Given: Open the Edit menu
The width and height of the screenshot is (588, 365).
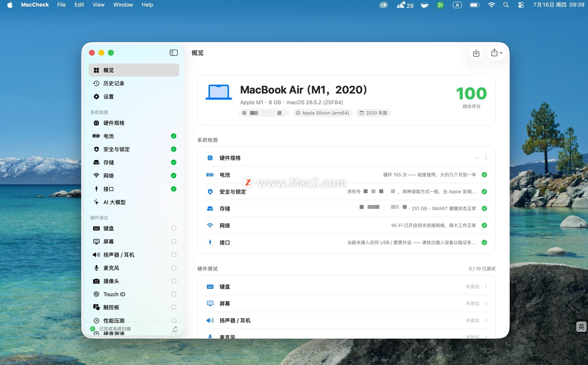Looking at the screenshot, I should (x=79, y=5).
